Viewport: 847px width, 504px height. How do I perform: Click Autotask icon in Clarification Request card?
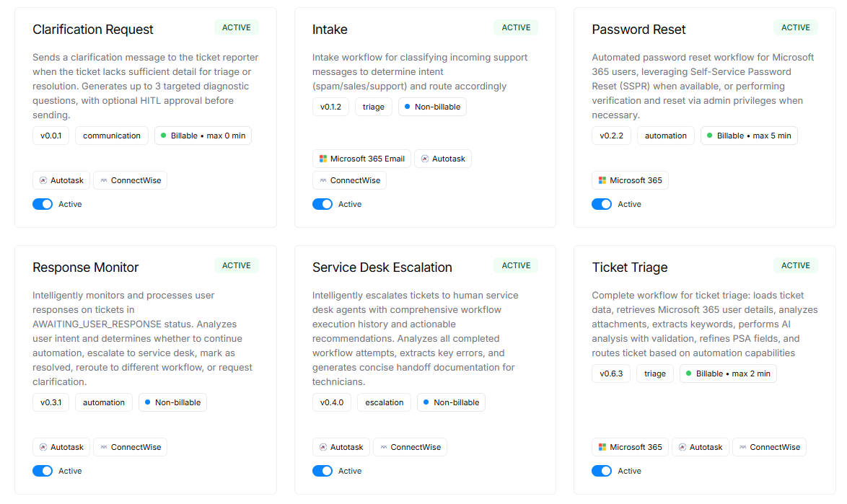[x=43, y=180]
